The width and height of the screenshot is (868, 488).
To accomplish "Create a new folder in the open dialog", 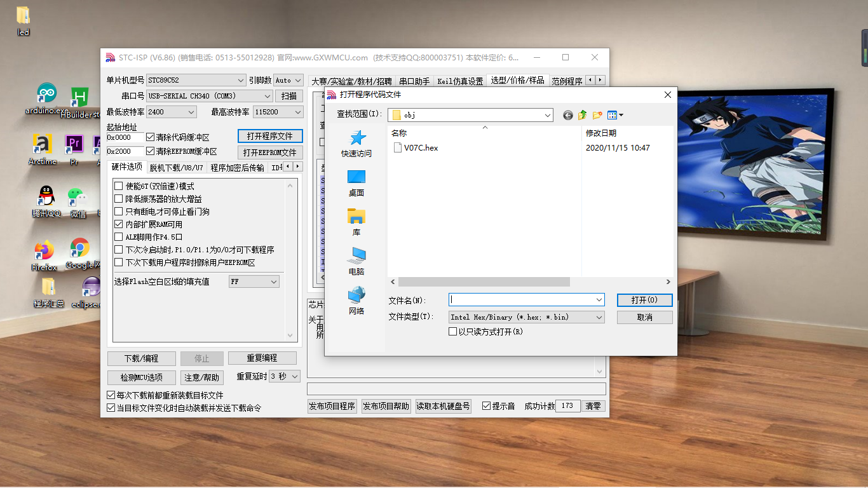I will 597,115.
